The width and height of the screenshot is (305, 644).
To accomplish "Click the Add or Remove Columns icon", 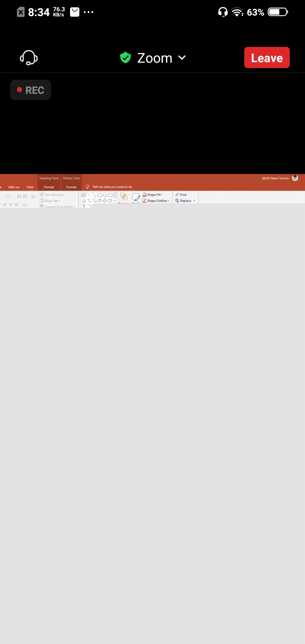I will point(24,205).
